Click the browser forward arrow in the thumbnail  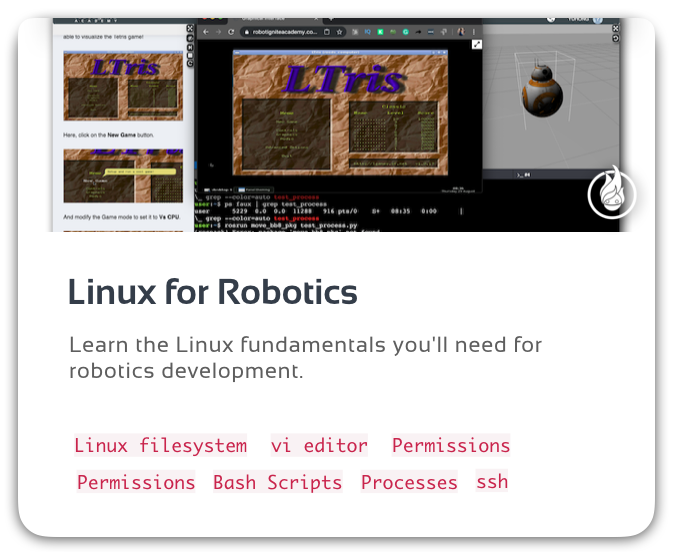click(x=218, y=32)
